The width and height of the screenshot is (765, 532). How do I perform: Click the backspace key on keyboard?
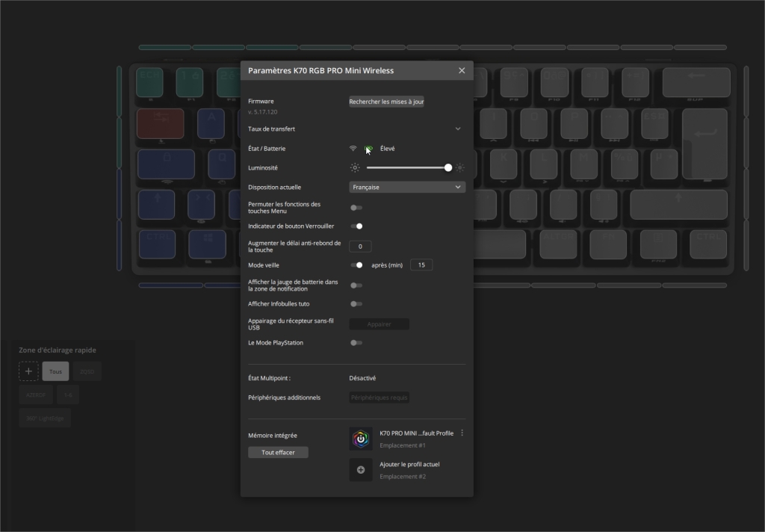coord(696,82)
